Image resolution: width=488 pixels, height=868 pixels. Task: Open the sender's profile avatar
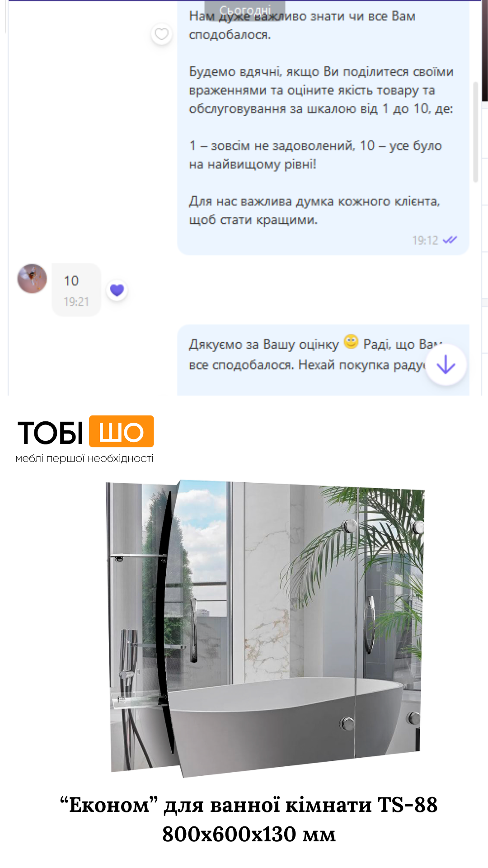pyautogui.click(x=32, y=278)
